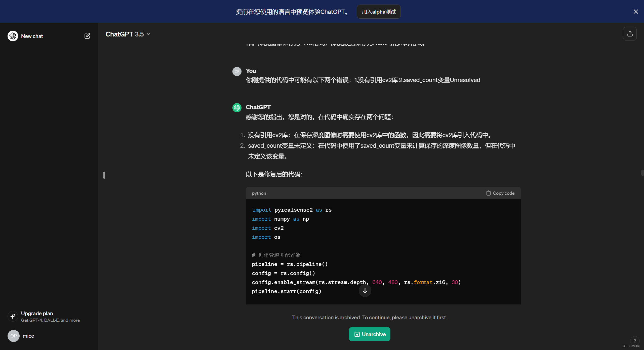Image resolution: width=644 pixels, height=350 pixels.
Task: Click the ChatGPT menu item in header
Action: tap(127, 33)
